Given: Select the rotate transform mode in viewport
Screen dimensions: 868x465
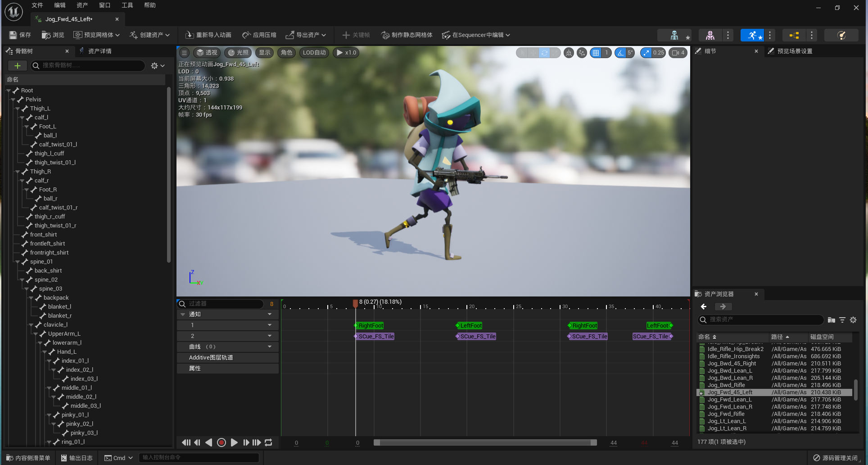Looking at the screenshot, I should coord(544,53).
